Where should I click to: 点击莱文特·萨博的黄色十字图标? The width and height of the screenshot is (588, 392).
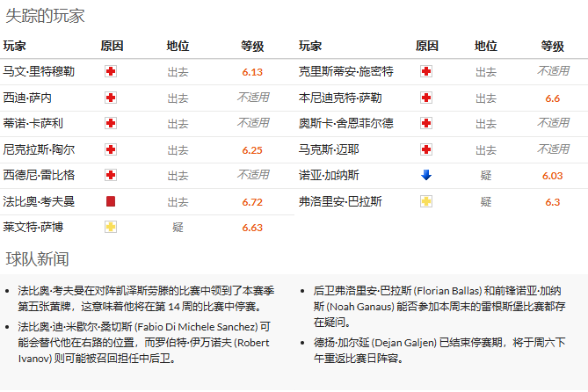tap(111, 228)
